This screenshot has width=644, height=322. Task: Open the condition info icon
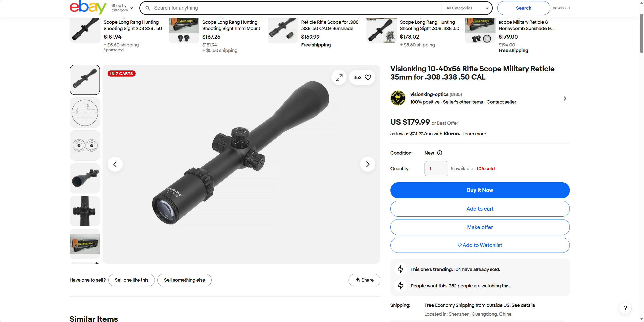click(x=440, y=153)
